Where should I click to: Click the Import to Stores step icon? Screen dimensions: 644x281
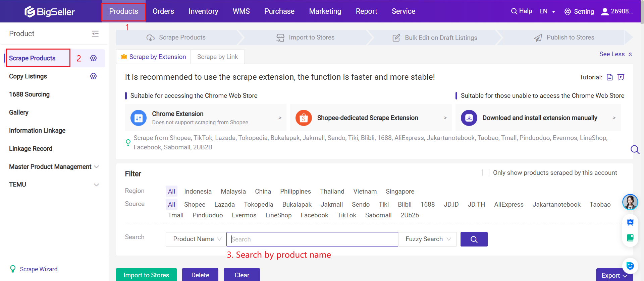click(280, 38)
